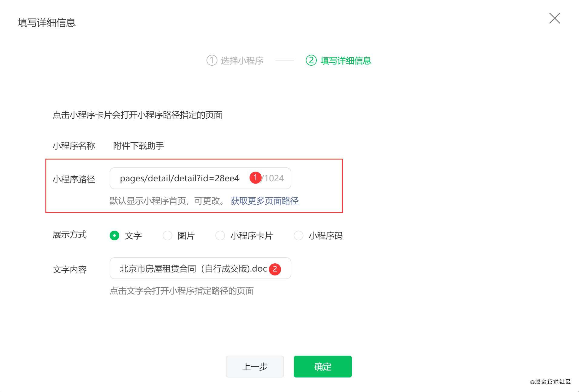Click the 点击文字会打开小程序指定路径的页面 hint
This screenshot has width=579, height=392.
pos(182,291)
